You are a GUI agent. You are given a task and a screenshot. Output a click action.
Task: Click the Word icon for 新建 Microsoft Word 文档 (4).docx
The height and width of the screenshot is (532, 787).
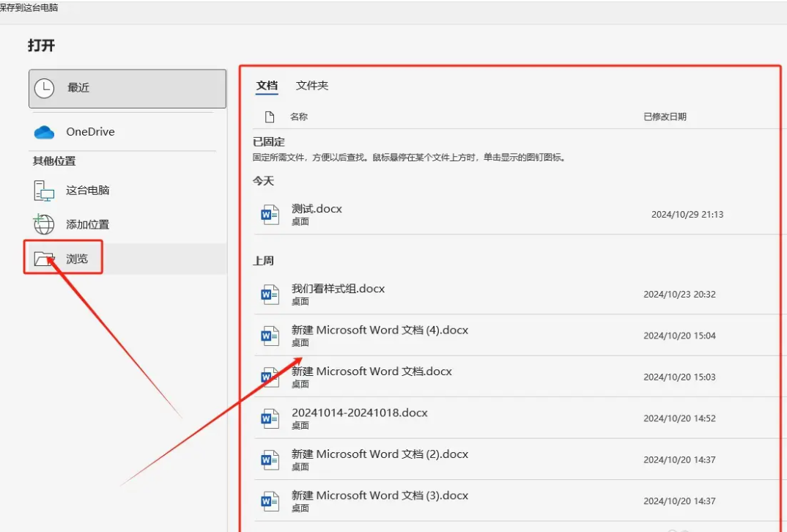(x=270, y=335)
